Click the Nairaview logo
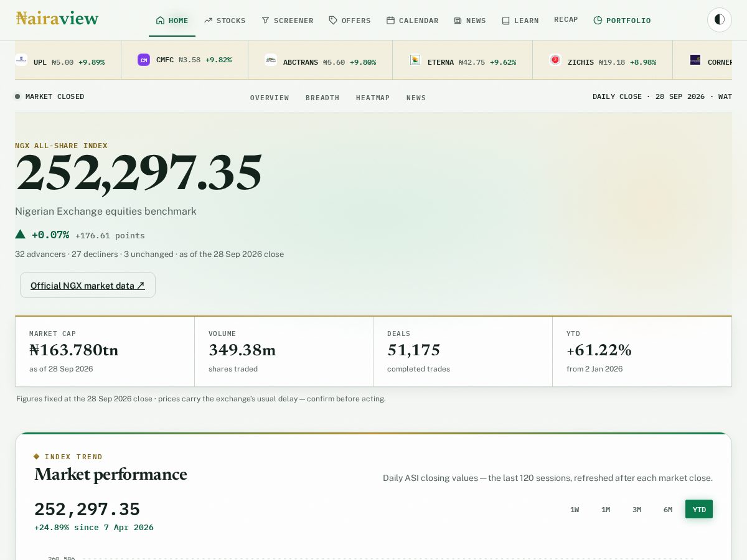Screen dimensions: 747x560 57,19
